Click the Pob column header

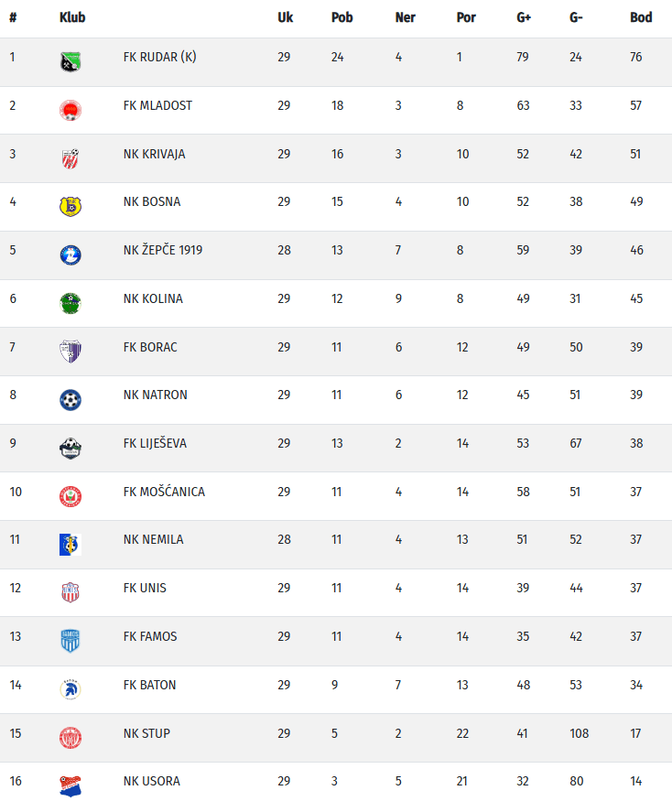tap(342, 17)
